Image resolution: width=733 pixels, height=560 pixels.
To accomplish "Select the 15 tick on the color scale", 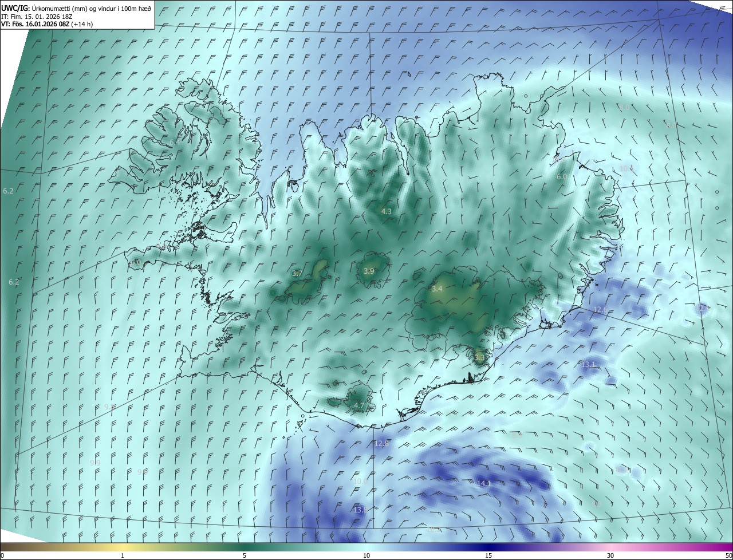I will pos(488,555).
